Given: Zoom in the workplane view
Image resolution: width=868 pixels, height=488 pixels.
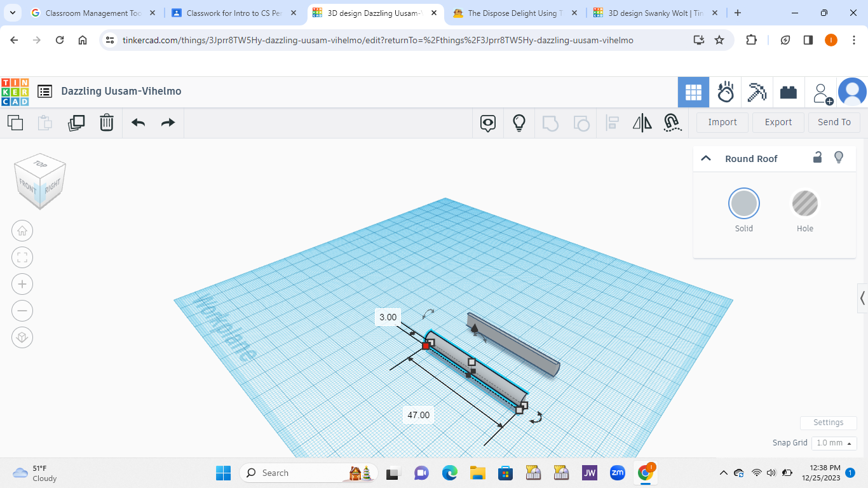Looking at the screenshot, I should (x=22, y=284).
